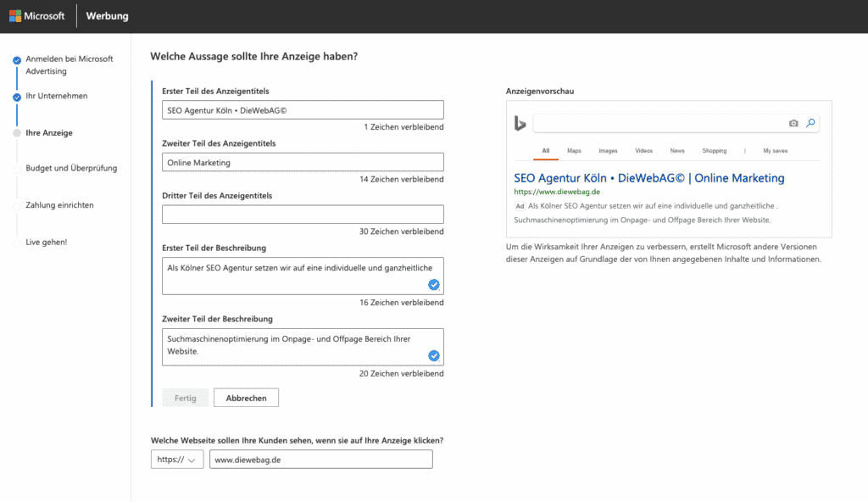Click the note 'Um die Wirksamkeit Ihrer Anzeigen'
This screenshot has height=502, width=868.
663,253
